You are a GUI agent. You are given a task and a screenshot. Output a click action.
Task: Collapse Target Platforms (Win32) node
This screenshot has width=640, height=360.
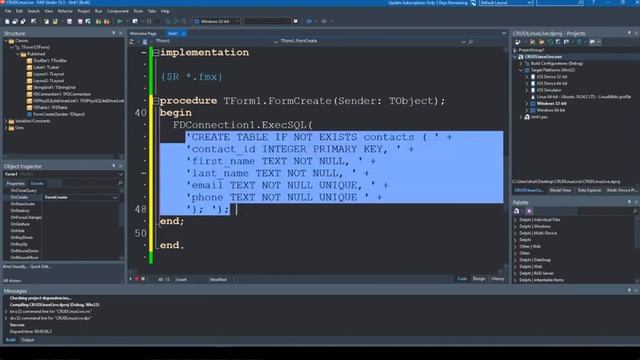pyautogui.click(x=521, y=70)
